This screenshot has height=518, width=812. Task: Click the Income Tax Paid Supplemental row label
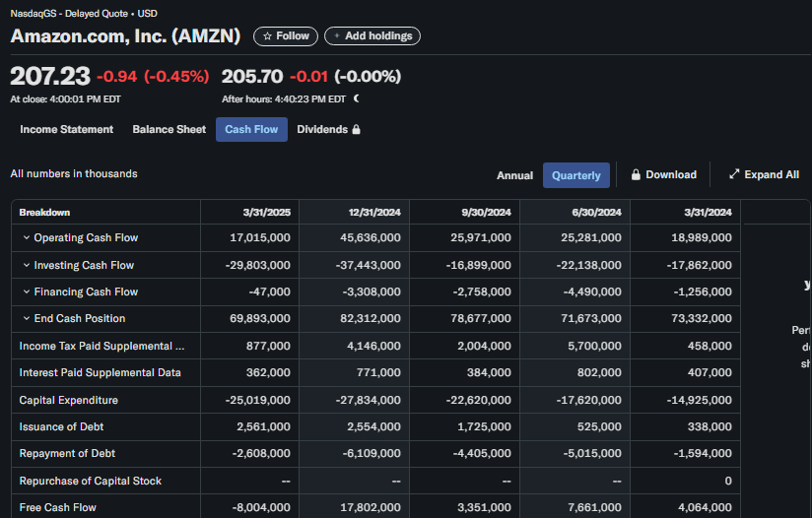pos(101,346)
